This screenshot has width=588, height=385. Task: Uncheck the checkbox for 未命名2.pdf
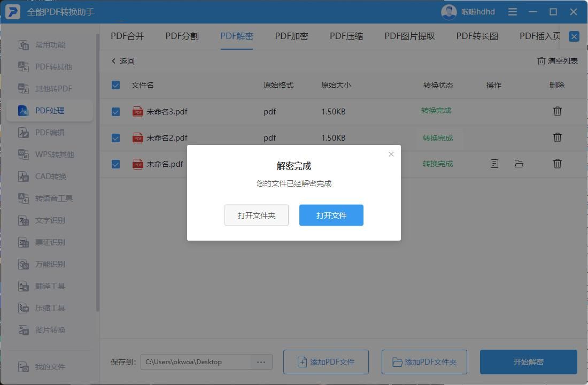pyautogui.click(x=115, y=137)
